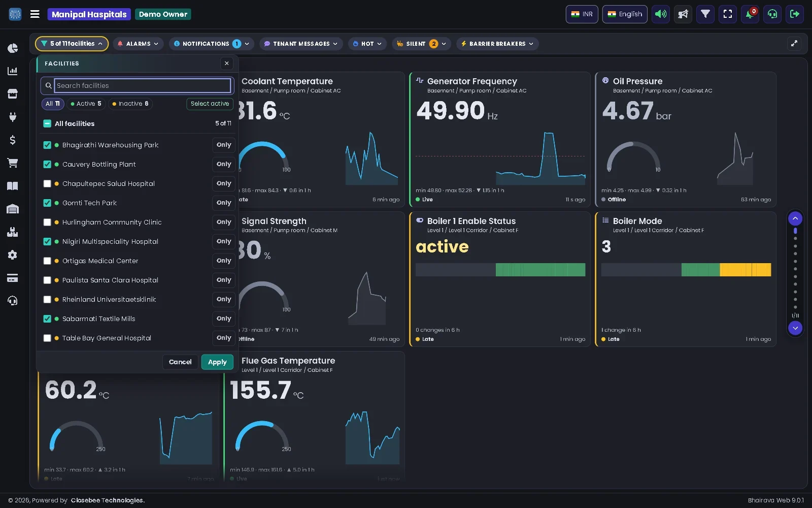Close the Facilities panel
Screen dimensions: 812x508
pyautogui.click(x=227, y=63)
